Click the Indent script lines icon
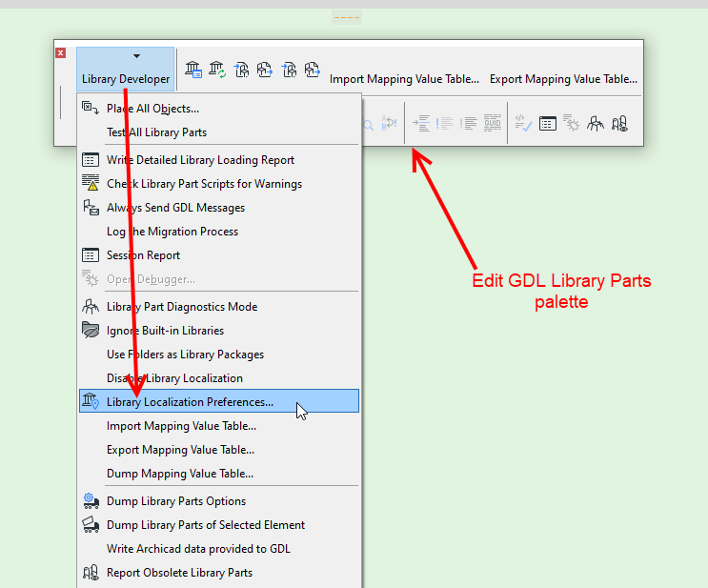 tap(421, 123)
